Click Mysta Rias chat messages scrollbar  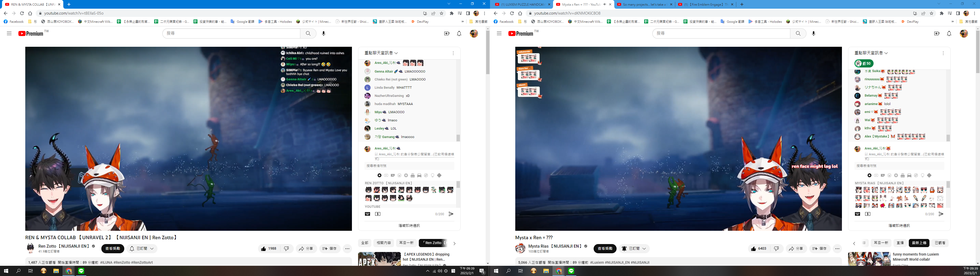click(x=948, y=138)
